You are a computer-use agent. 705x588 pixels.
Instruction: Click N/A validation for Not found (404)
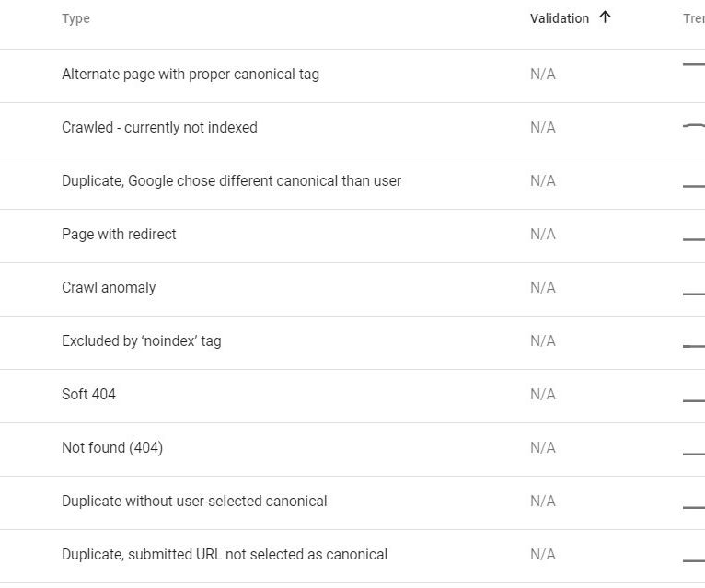543,448
